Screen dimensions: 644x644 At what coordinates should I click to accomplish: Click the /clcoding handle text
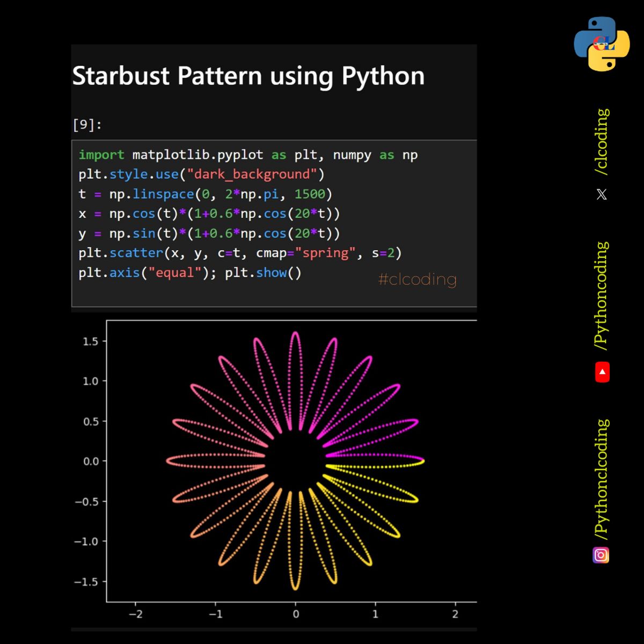click(602, 140)
